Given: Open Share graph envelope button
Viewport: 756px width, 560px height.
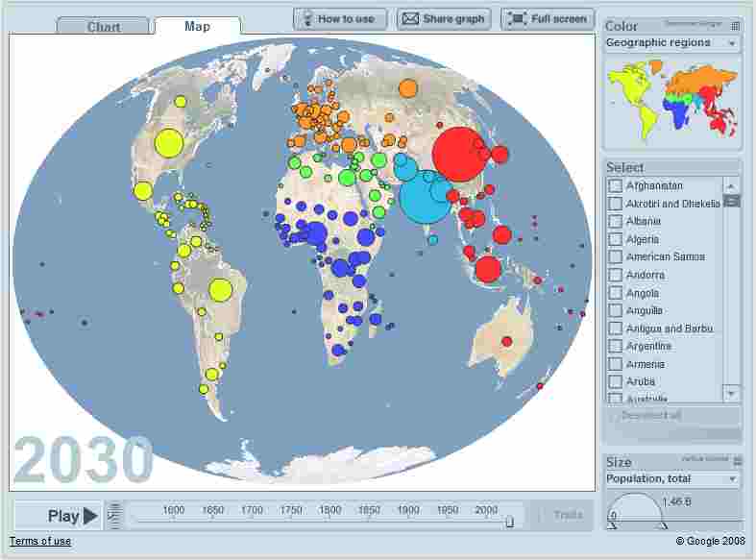Looking at the screenshot, I should click(x=444, y=18).
